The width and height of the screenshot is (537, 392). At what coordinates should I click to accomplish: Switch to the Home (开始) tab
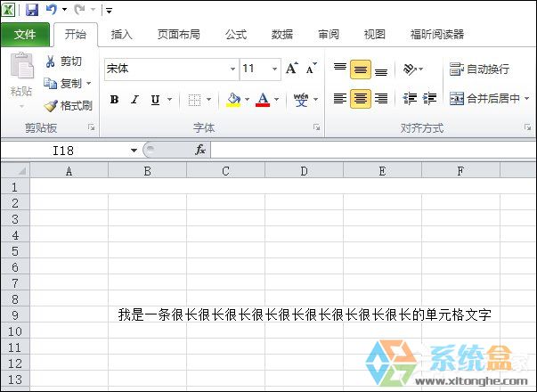[x=76, y=34]
